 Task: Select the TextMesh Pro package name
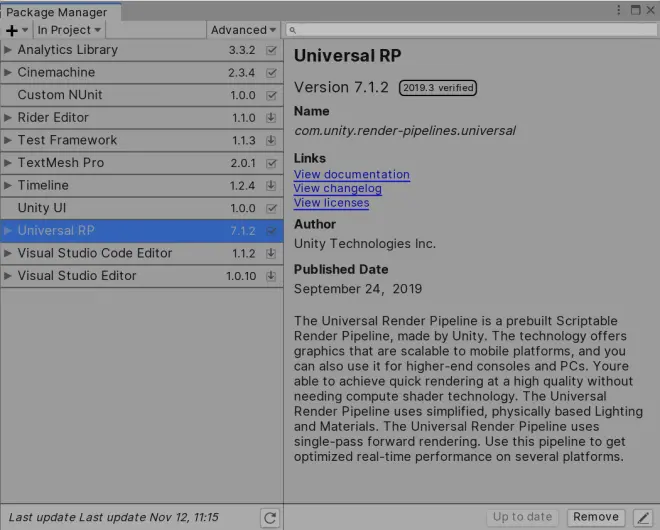pos(61,162)
